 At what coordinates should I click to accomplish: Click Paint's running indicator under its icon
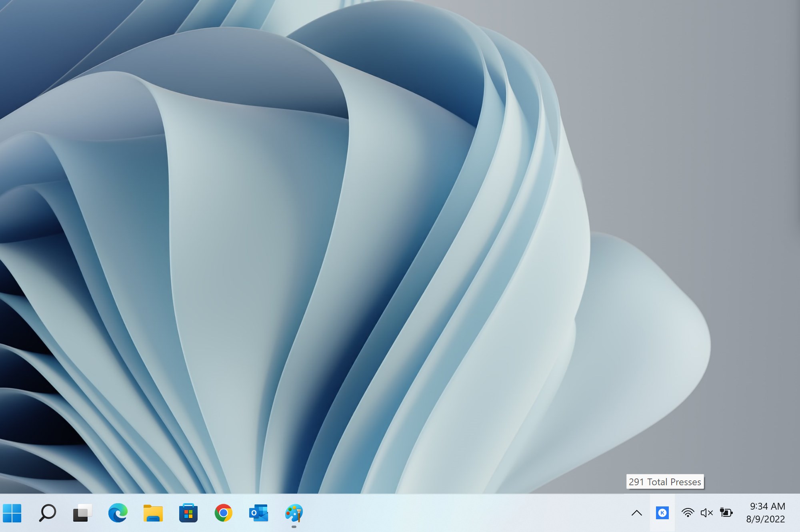coord(294,527)
